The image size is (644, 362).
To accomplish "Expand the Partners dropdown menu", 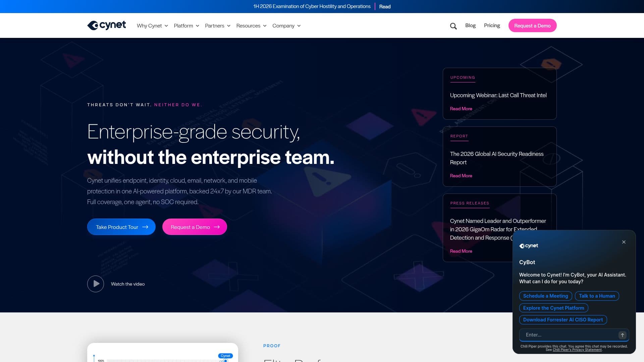I will click(x=218, y=26).
